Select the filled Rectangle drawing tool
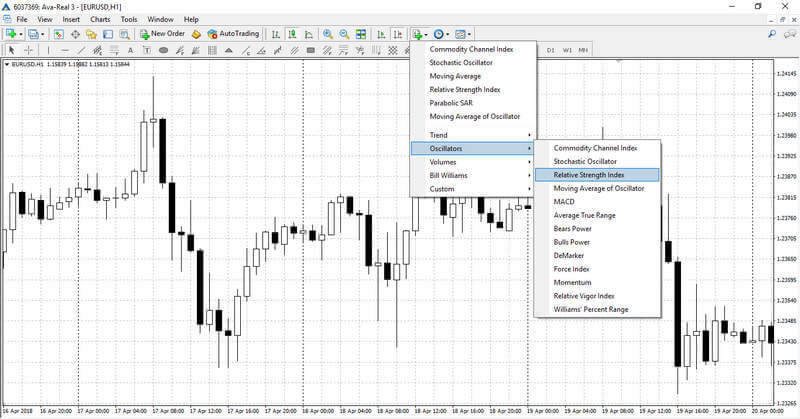Viewport: 800px width, 419px height. click(311, 50)
